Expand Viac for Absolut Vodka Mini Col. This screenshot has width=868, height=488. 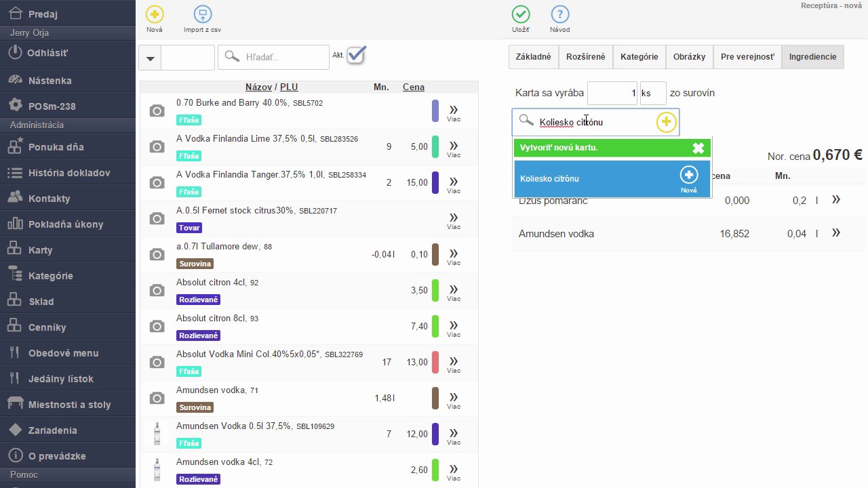coord(454,363)
